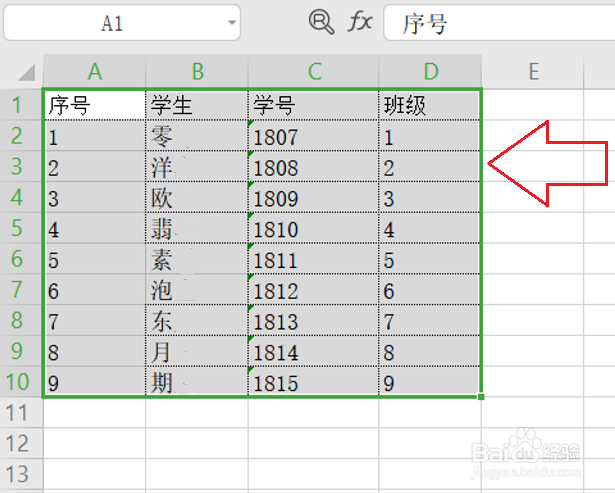Select cell containing 1811
Image resolution: width=615 pixels, height=493 pixels.
click(x=313, y=258)
